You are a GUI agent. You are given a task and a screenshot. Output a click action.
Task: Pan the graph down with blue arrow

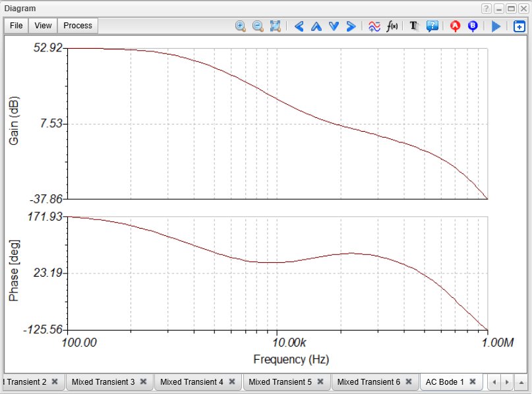click(334, 26)
